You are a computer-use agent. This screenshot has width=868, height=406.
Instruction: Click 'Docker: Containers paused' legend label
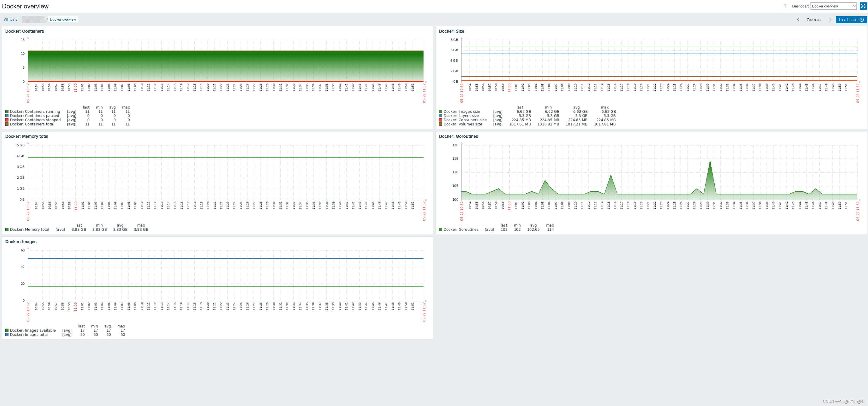coord(34,115)
